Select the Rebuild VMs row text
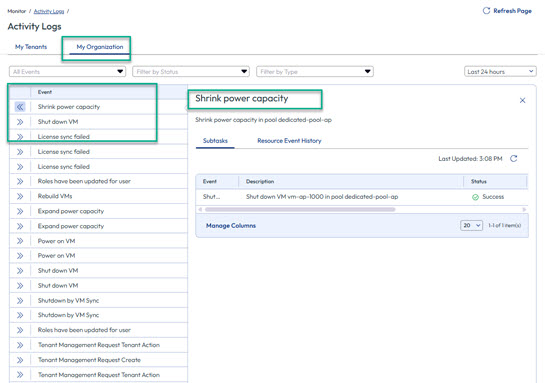This screenshot has width=545, height=383. click(x=55, y=196)
